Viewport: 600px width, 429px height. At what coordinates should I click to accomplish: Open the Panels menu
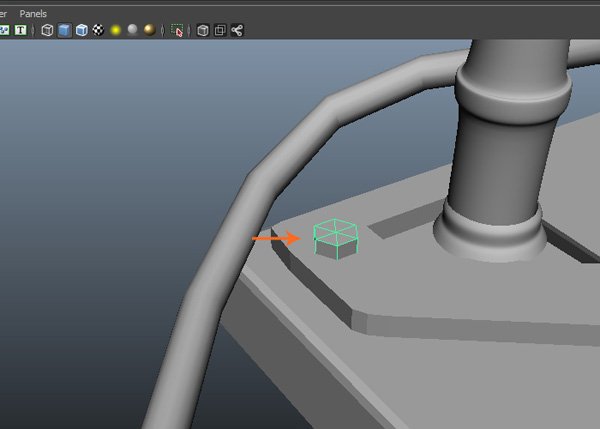click(33, 14)
